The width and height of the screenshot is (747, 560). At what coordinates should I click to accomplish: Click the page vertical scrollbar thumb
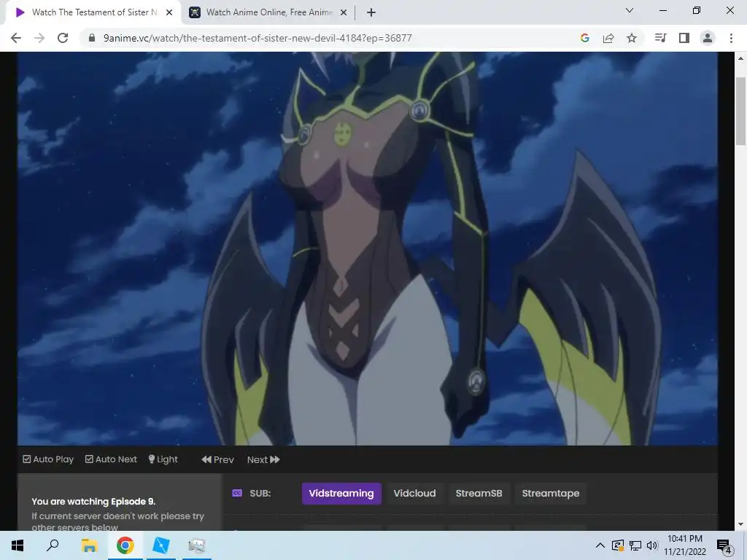pos(740,111)
